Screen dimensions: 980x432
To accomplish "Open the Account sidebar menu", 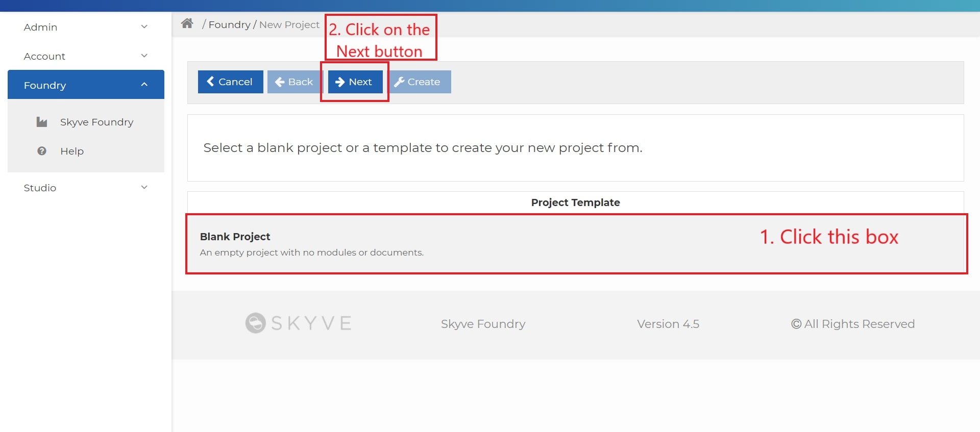I will click(86, 56).
